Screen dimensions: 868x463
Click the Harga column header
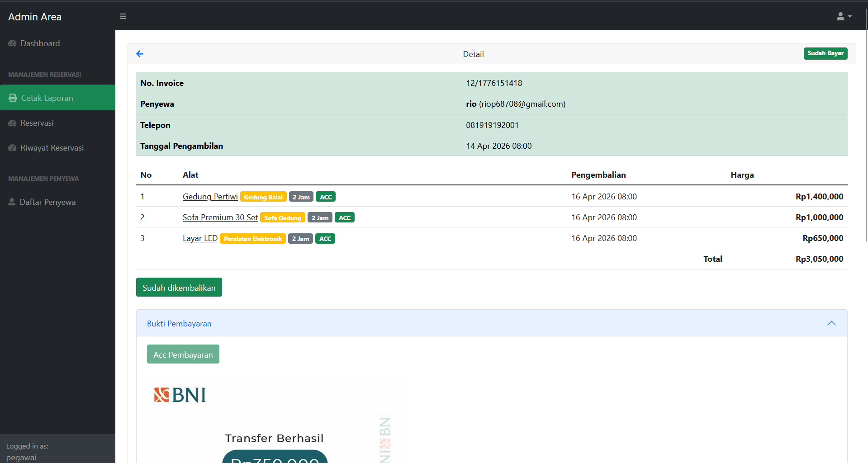742,175
